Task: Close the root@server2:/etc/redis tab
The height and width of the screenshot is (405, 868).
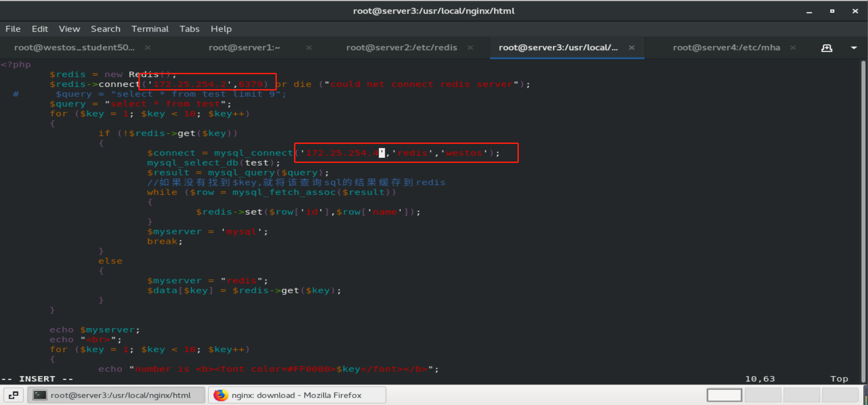Action: pos(470,48)
